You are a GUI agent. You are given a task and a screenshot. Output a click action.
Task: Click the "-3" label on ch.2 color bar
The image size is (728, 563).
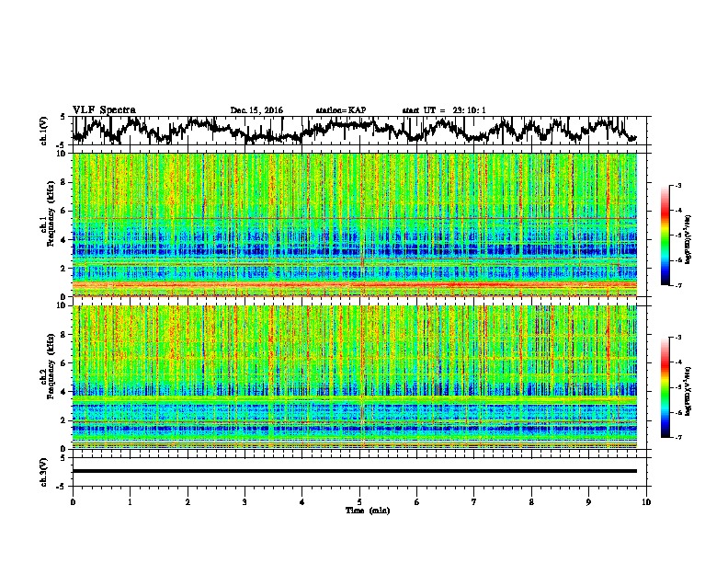pyautogui.click(x=677, y=338)
